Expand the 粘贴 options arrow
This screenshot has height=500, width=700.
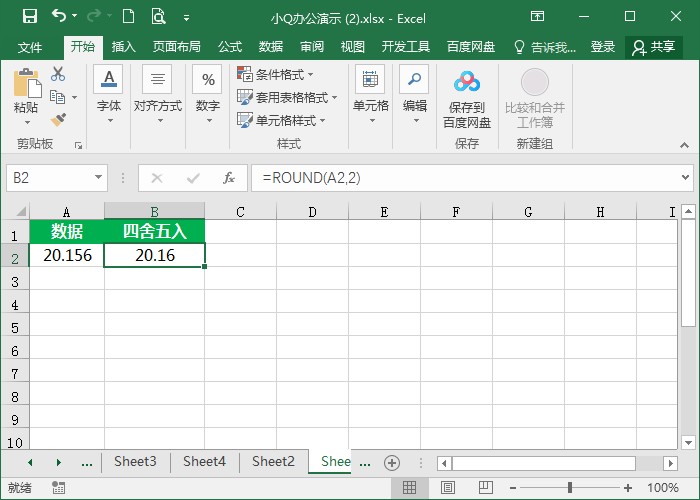coord(27,122)
